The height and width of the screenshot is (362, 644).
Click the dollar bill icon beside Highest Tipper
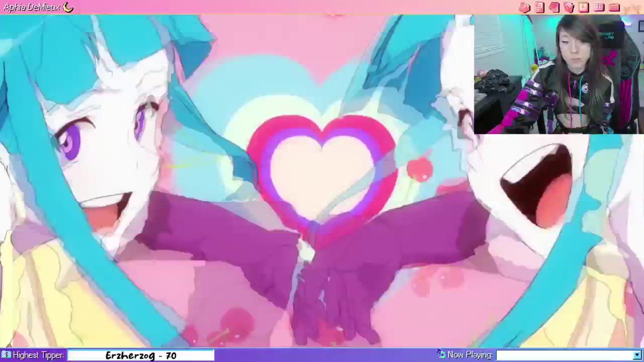(6, 355)
